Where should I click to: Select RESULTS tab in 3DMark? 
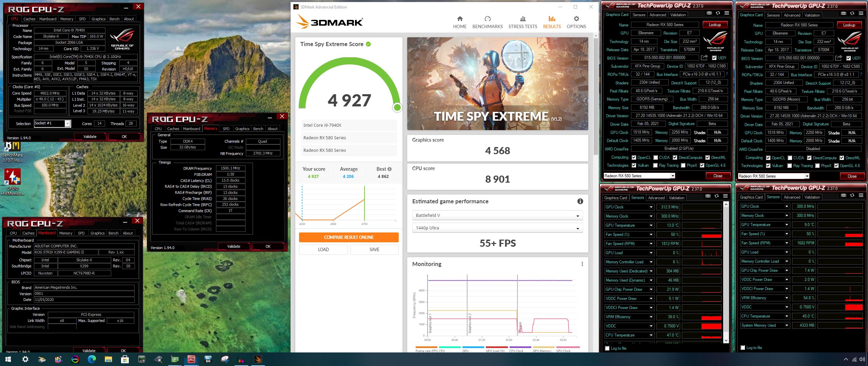(552, 22)
